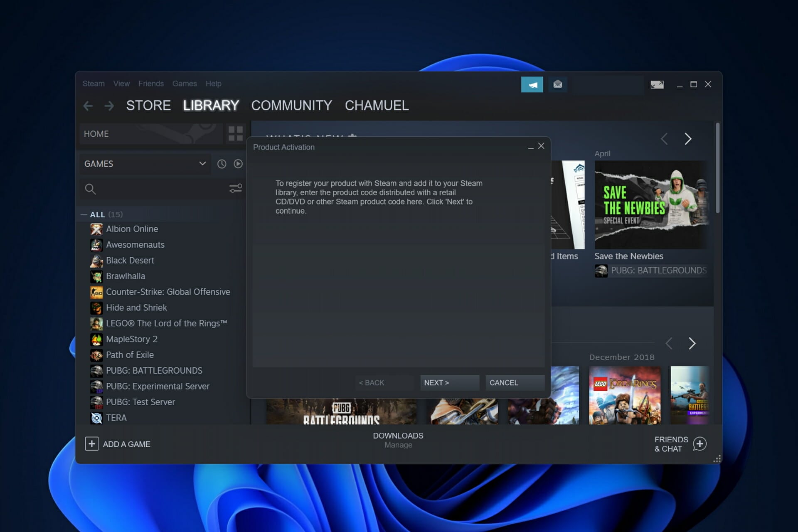Enter Big Picture mode via fullscreen arrows
Image resolution: width=798 pixels, height=532 pixels.
[657, 84]
